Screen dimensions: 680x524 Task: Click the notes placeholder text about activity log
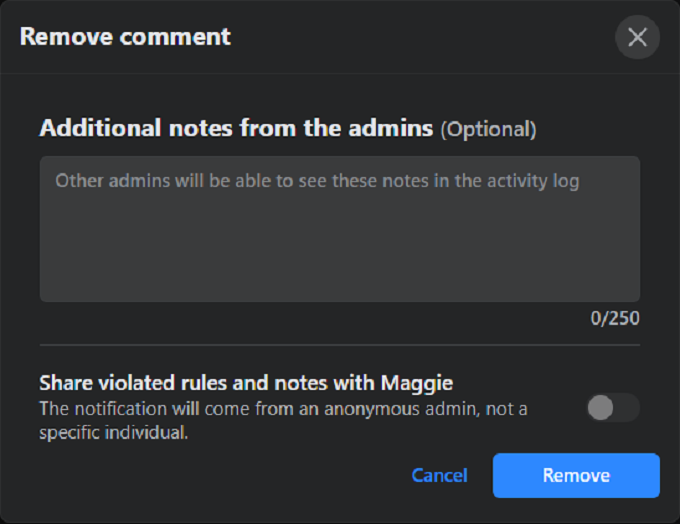point(317,181)
